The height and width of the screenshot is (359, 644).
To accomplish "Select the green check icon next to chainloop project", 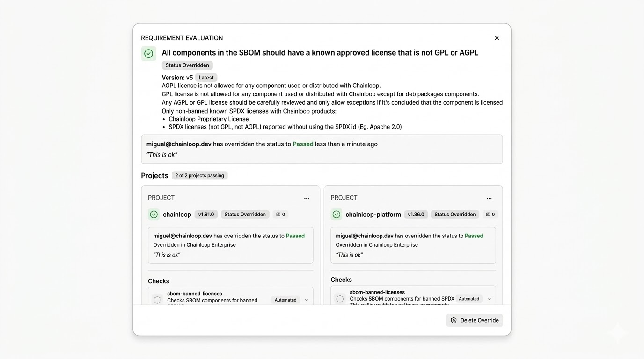I will (154, 214).
